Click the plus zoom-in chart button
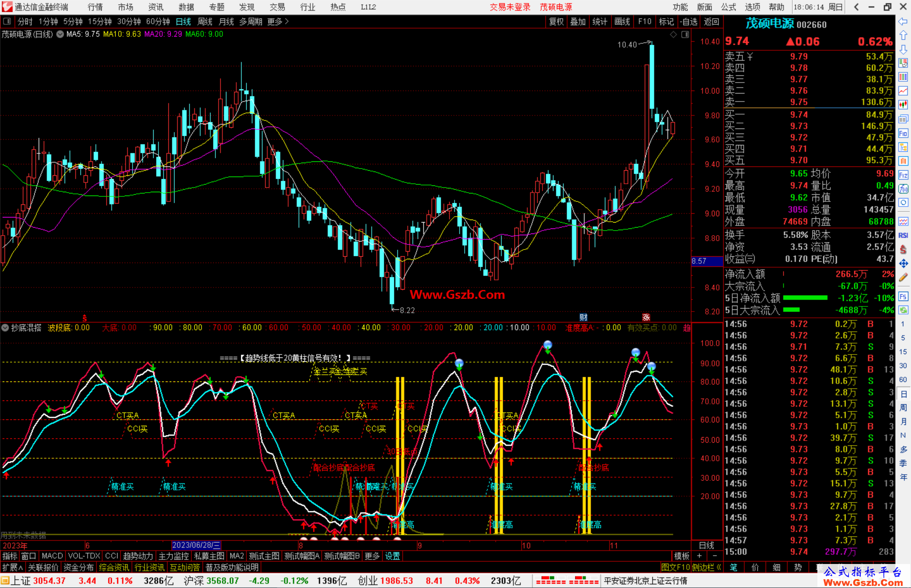This screenshot has width=911, height=588. [x=700, y=556]
